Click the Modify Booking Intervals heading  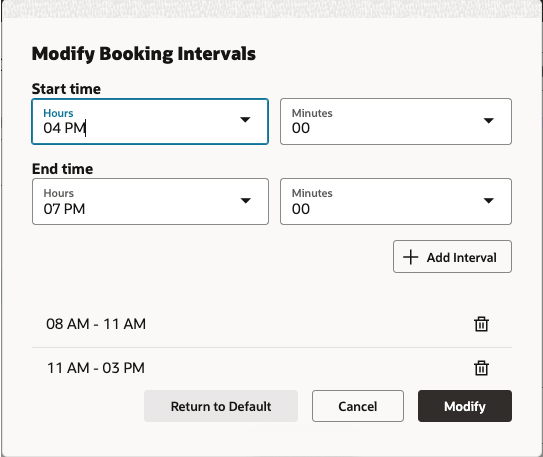click(144, 54)
